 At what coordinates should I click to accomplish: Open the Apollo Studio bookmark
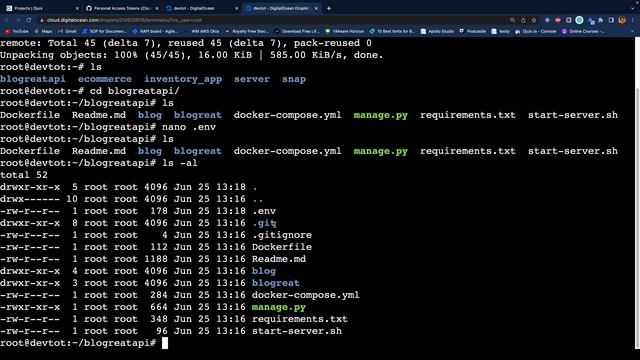pyautogui.click(x=437, y=31)
